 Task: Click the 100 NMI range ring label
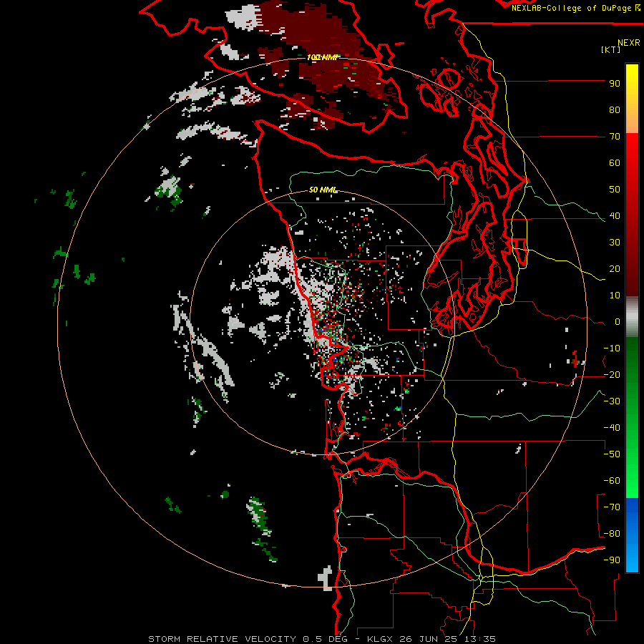pos(321,57)
